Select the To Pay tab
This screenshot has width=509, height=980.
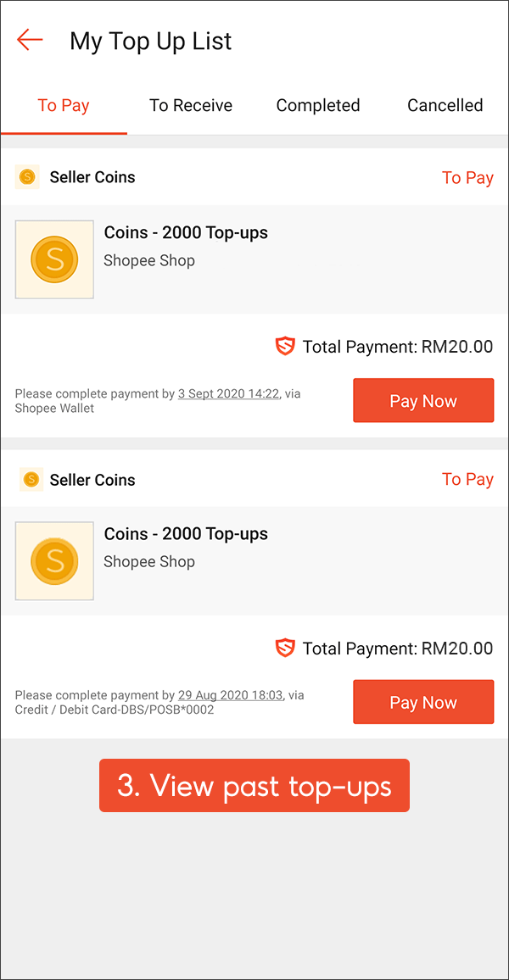64,105
